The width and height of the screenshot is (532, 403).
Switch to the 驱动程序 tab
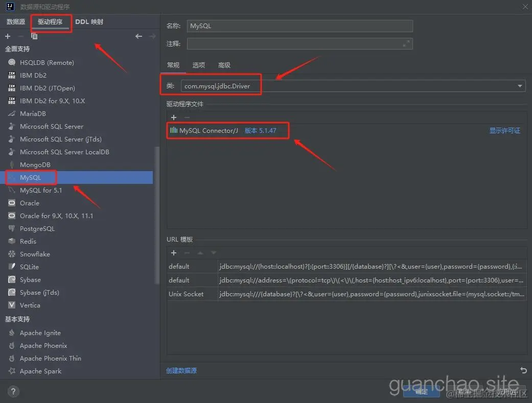pyautogui.click(x=50, y=22)
